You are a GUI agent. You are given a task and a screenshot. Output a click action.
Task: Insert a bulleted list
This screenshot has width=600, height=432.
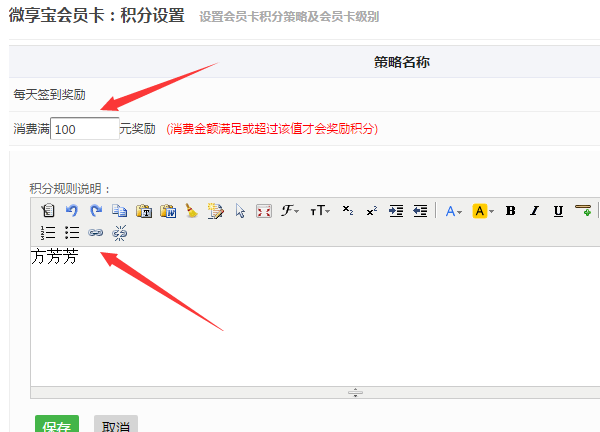[x=72, y=233]
